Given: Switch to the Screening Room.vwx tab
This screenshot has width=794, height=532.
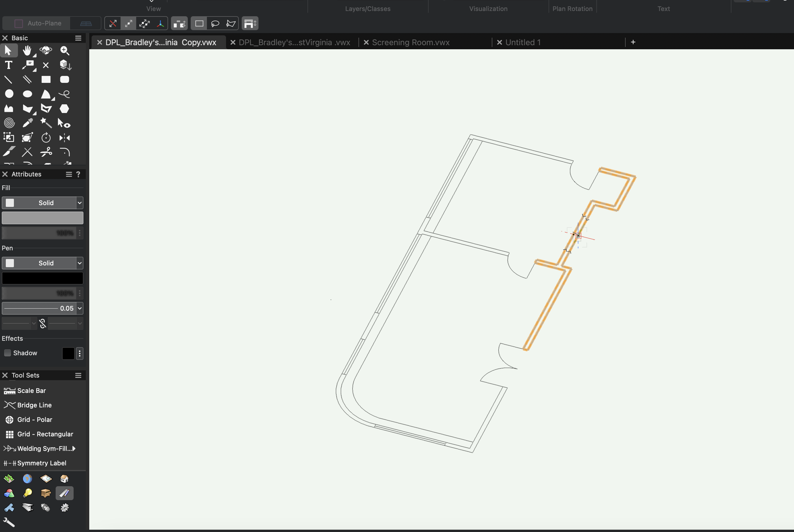Looking at the screenshot, I should pyautogui.click(x=411, y=42).
